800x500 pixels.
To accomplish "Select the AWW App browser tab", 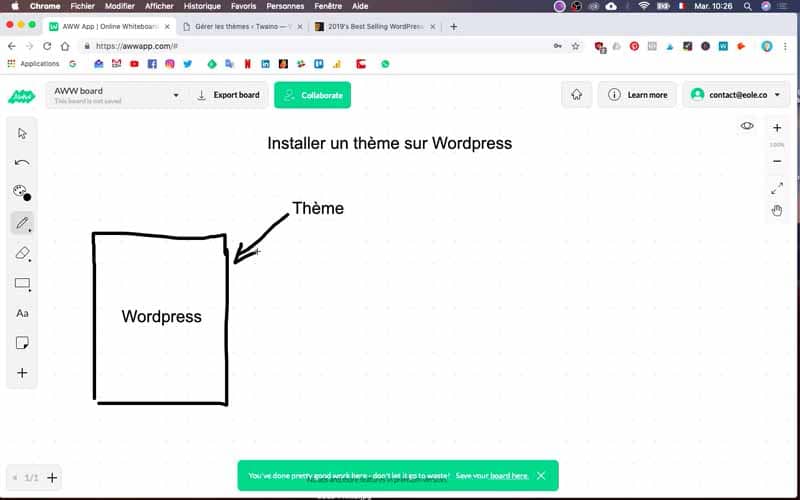I will coord(109,27).
